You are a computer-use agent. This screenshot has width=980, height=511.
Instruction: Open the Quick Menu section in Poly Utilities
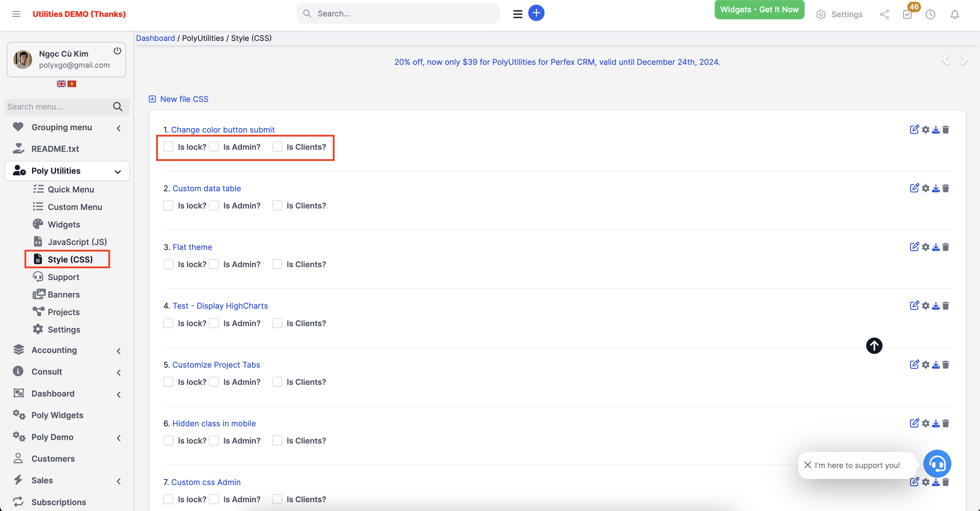[71, 189]
